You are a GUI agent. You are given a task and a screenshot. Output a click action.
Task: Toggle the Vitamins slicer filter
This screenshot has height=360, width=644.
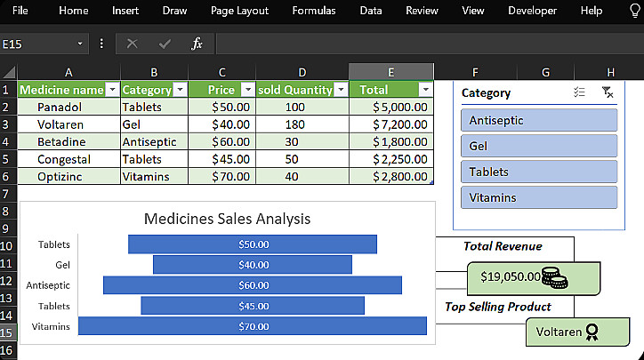[x=539, y=197]
